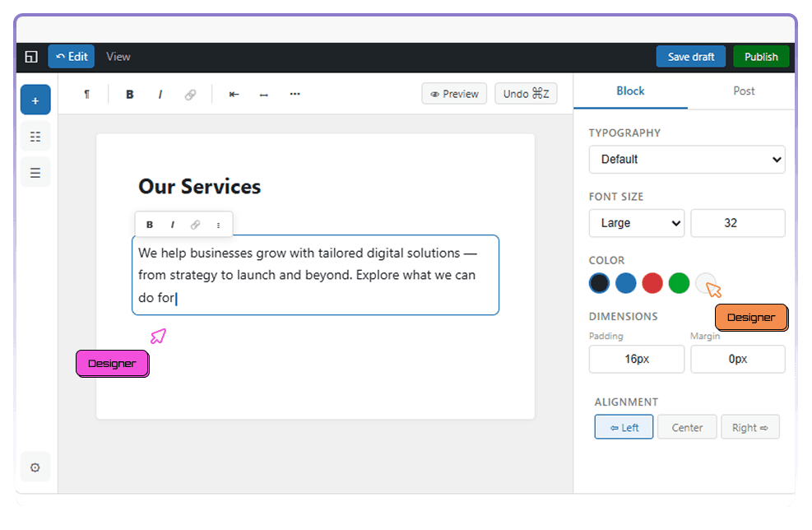
Task: Click the Our Services heading
Action: 199,187
